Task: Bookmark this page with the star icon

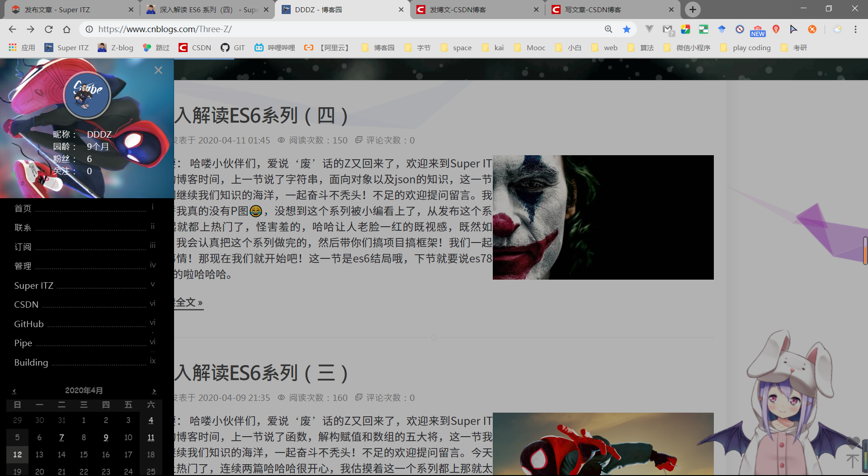Action: pyautogui.click(x=627, y=29)
